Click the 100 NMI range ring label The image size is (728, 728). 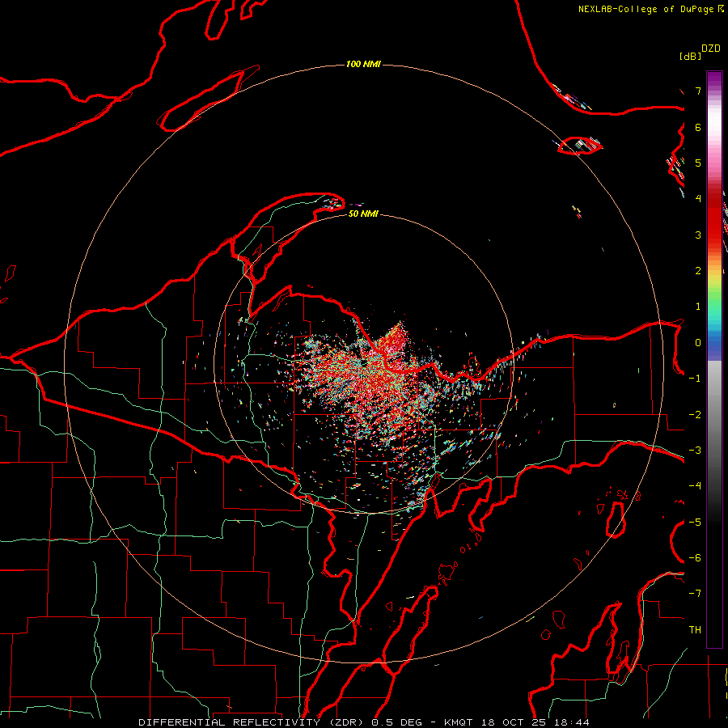tap(363, 64)
